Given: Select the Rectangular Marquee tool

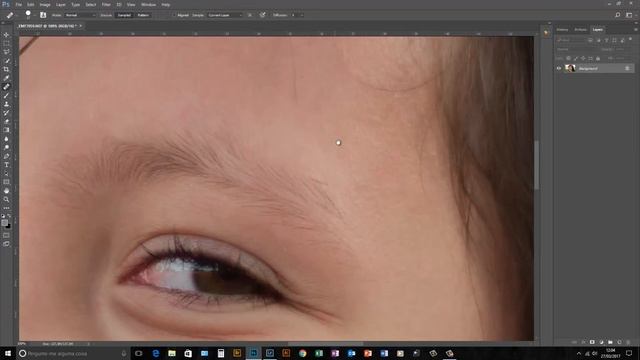Looking at the screenshot, I should coord(6,43).
